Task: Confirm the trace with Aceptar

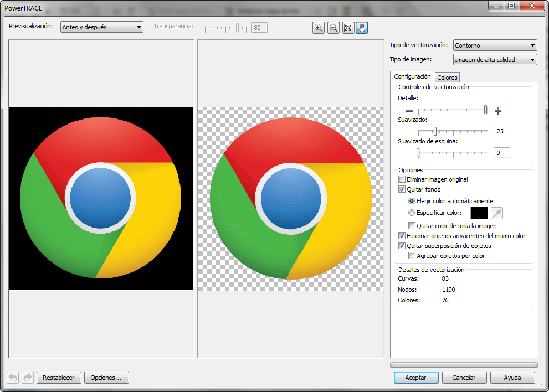Action: [416, 377]
